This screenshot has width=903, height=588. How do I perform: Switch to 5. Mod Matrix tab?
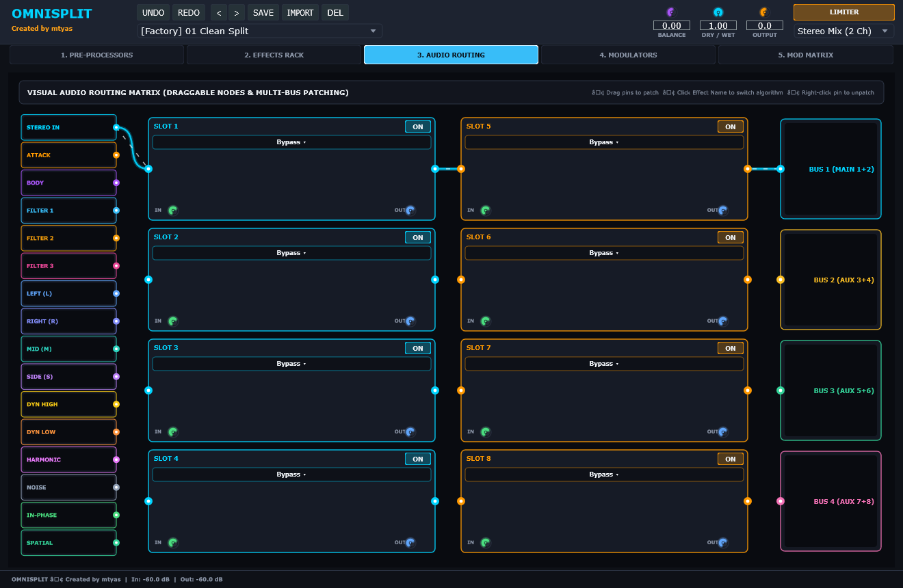[805, 55]
